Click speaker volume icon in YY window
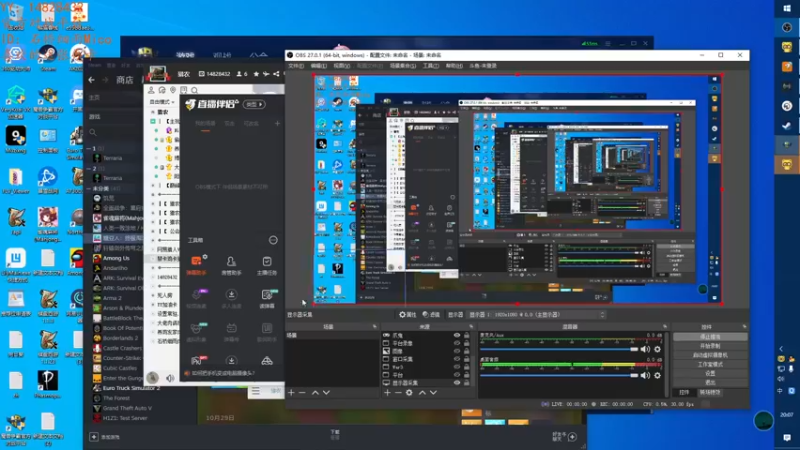Screen dimensions: 800x450 point(170,378)
